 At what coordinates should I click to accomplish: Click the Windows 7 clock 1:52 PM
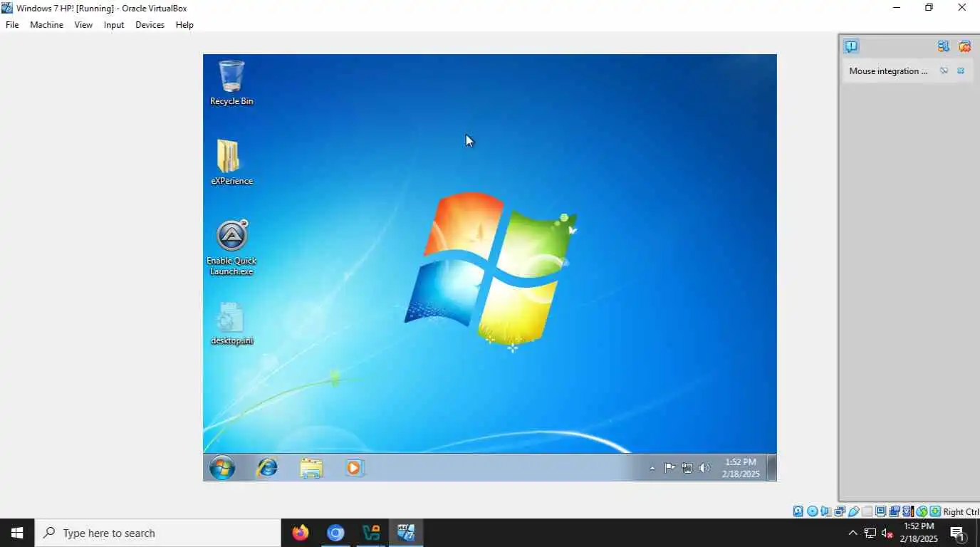click(741, 462)
